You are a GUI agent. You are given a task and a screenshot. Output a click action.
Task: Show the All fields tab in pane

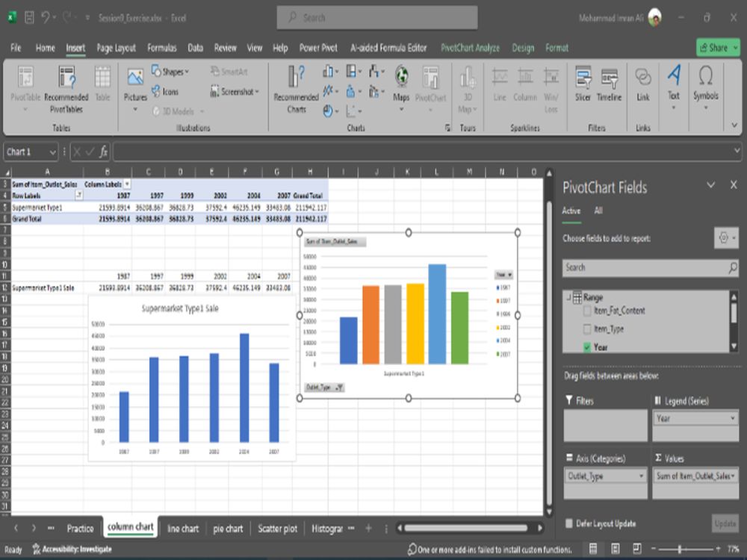coord(598,211)
